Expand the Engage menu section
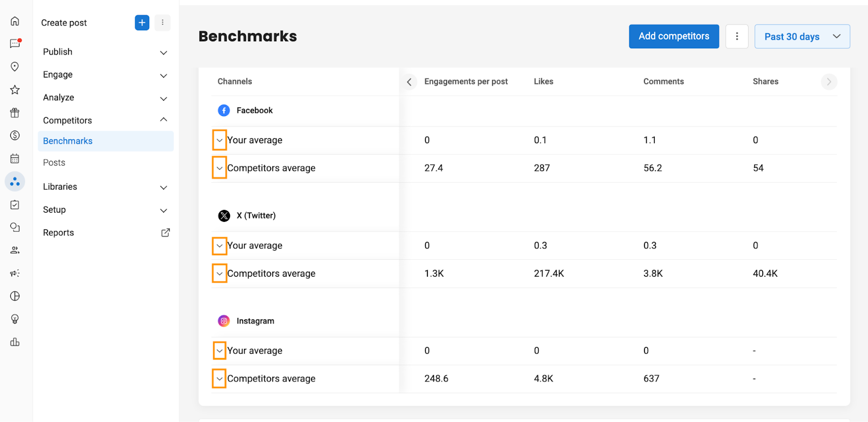868x422 pixels. (106, 75)
